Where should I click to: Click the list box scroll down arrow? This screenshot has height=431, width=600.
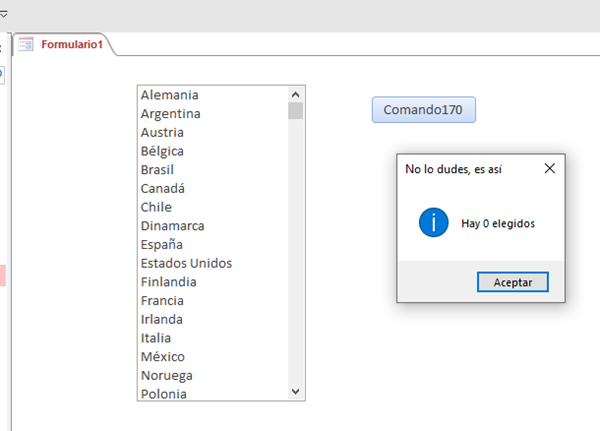[295, 391]
